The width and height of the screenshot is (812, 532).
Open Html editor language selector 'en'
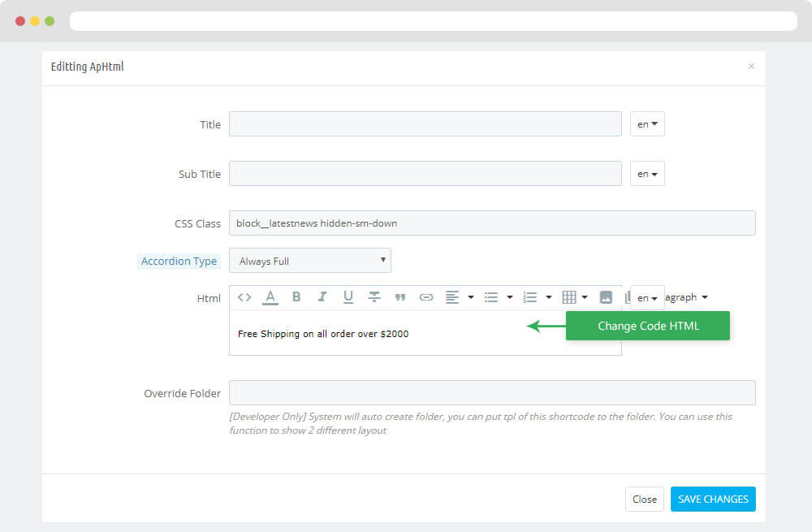[x=647, y=298]
